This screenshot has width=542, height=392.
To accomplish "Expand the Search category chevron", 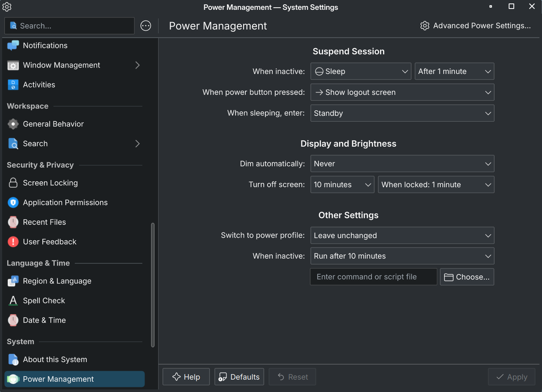I will [137, 144].
